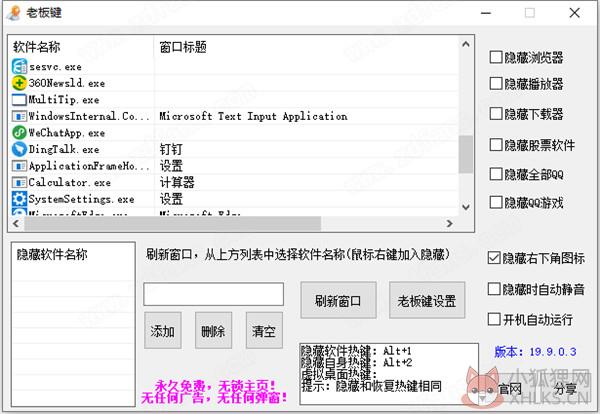Select the MultiTip.exe window icon
Image resolution: width=600 pixels, height=414 pixels.
pos(19,99)
